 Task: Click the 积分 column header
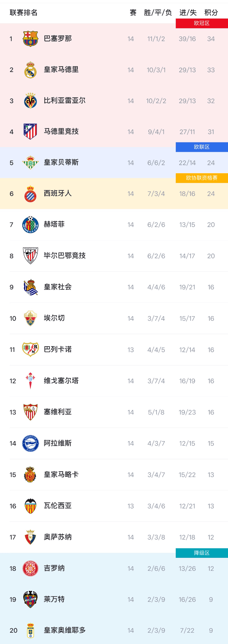point(211,13)
